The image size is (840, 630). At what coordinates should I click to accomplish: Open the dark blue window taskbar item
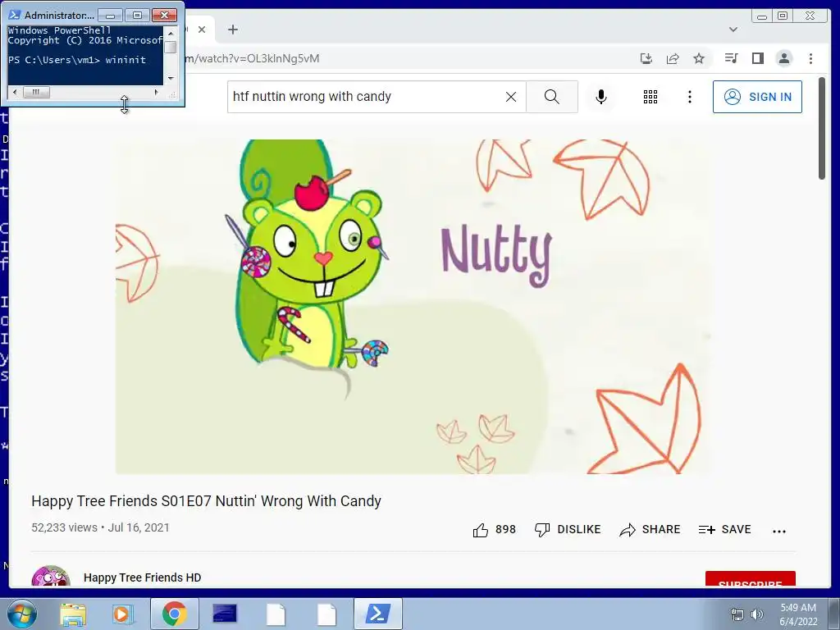(x=225, y=614)
